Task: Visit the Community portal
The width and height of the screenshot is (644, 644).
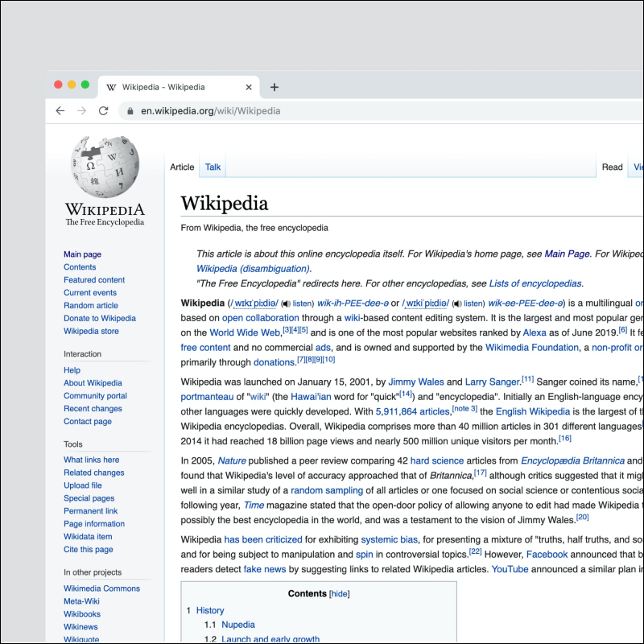Action: [95, 395]
